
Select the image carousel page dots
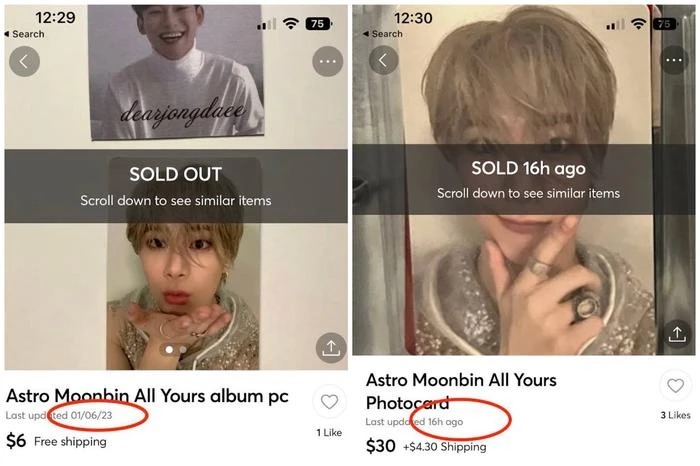click(x=175, y=350)
